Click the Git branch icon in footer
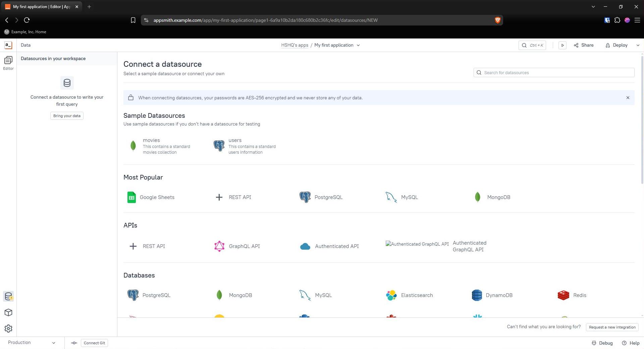The width and height of the screenshot is (644, 349). click(x=74, y=343)
